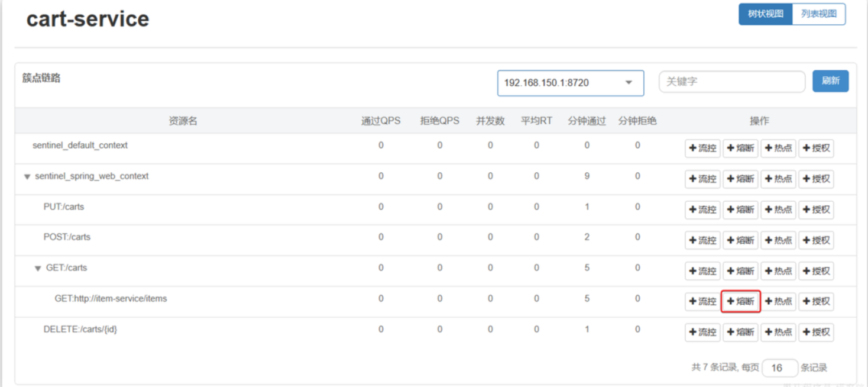Focus the 关键字 keyword search field
This screenshot has height=387, width=868.
(731, 82)
